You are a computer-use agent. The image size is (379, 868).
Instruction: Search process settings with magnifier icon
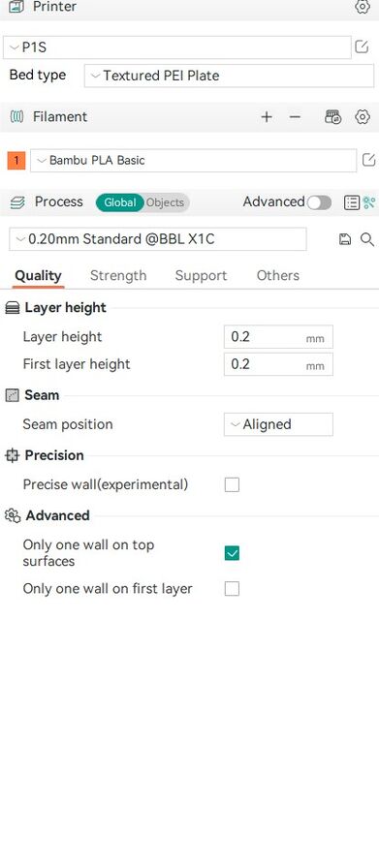tap(366, 239)
